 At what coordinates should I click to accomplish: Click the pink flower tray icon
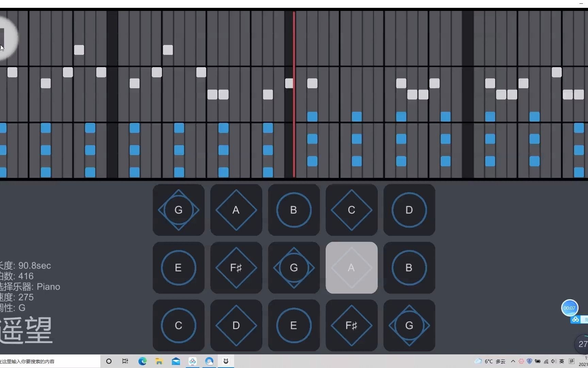point(521,361)
